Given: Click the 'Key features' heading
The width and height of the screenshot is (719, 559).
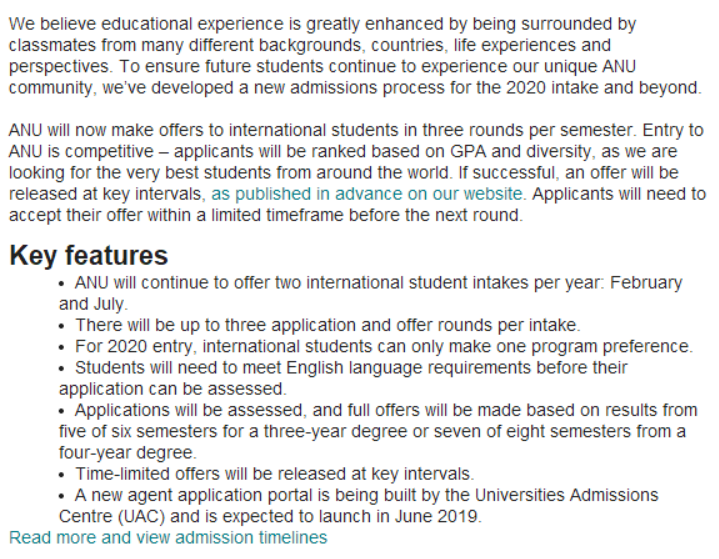Looking at the screenshot, I should tap(88, 255).
